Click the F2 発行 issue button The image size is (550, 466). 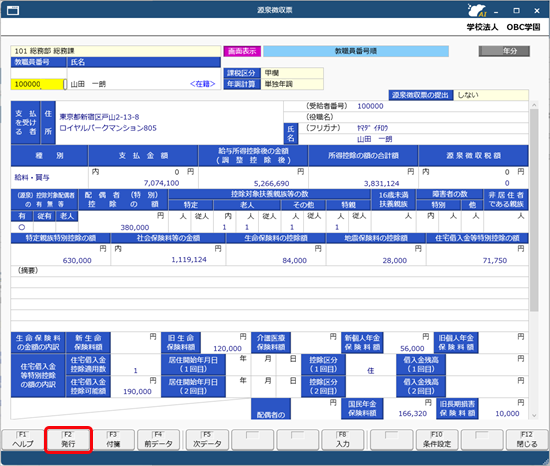[x=68, y=440]
